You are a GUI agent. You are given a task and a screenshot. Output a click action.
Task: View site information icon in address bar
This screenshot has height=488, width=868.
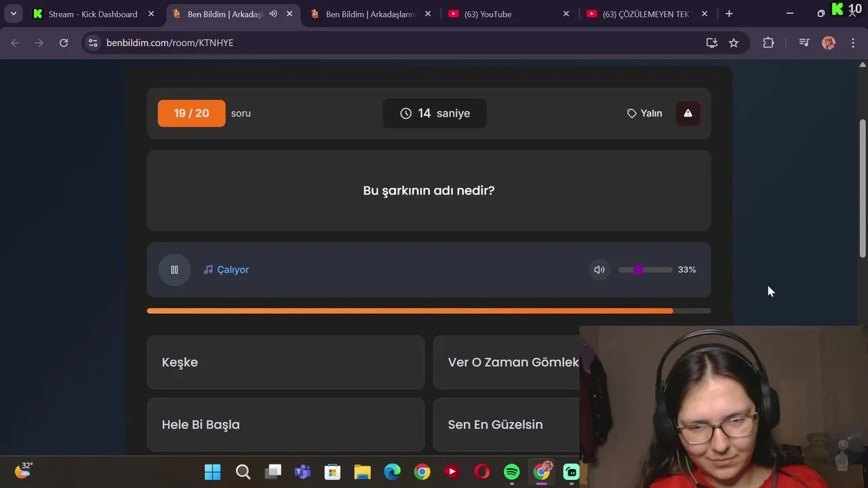point(94,43)
